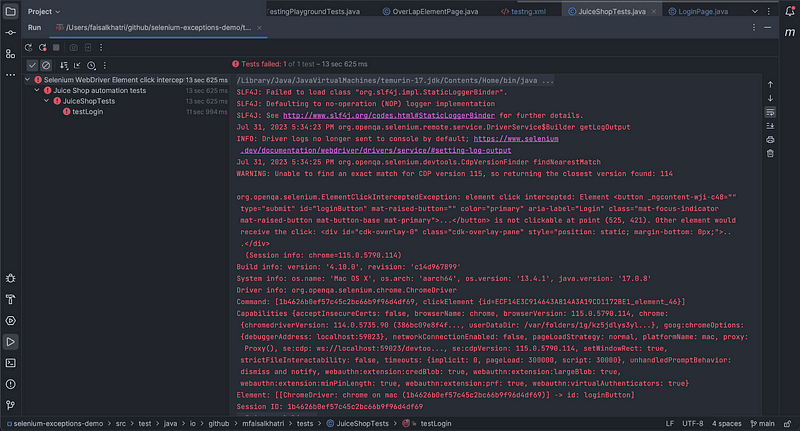The image size is (800, 431).
Task: Clear console with the trash icon
Action: pos(770,154)
